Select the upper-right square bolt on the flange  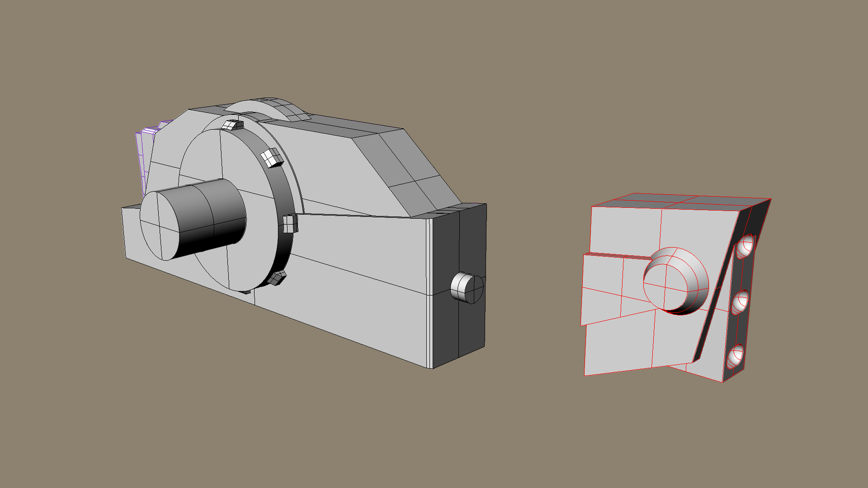pos(272,157)
